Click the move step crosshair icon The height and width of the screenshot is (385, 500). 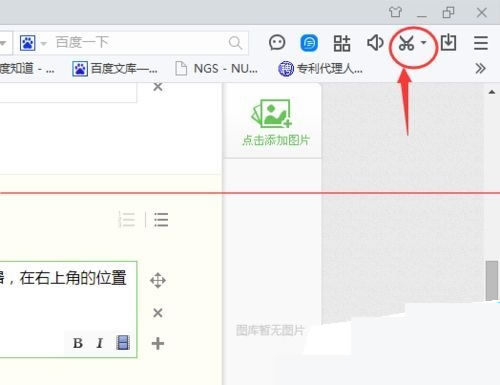pos(158,280)
